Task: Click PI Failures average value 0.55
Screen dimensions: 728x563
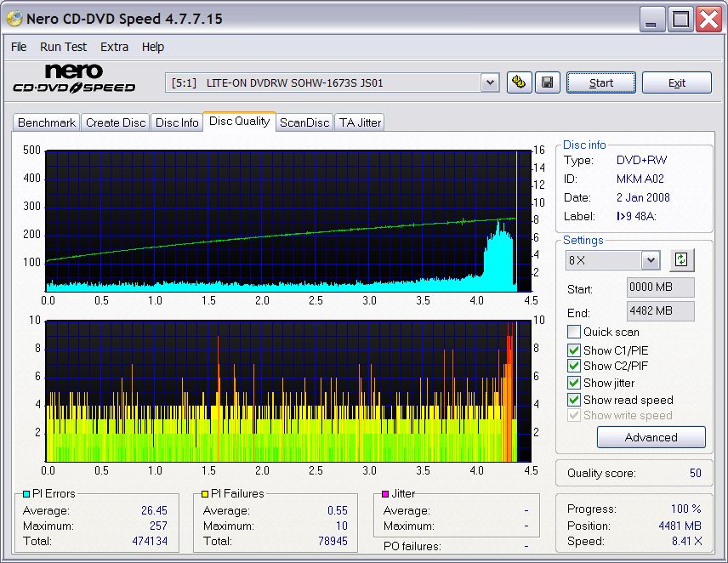Action: [338, 510]
